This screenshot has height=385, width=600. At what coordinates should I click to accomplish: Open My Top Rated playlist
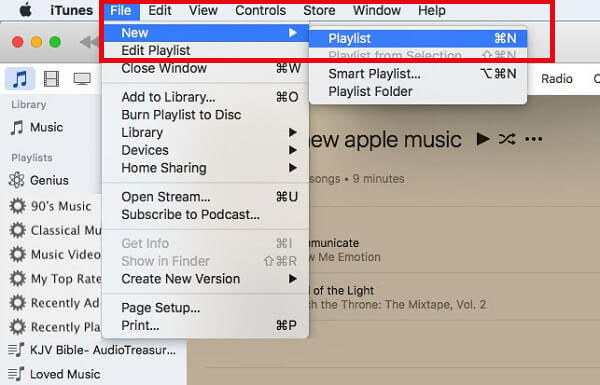click(55, 279)
